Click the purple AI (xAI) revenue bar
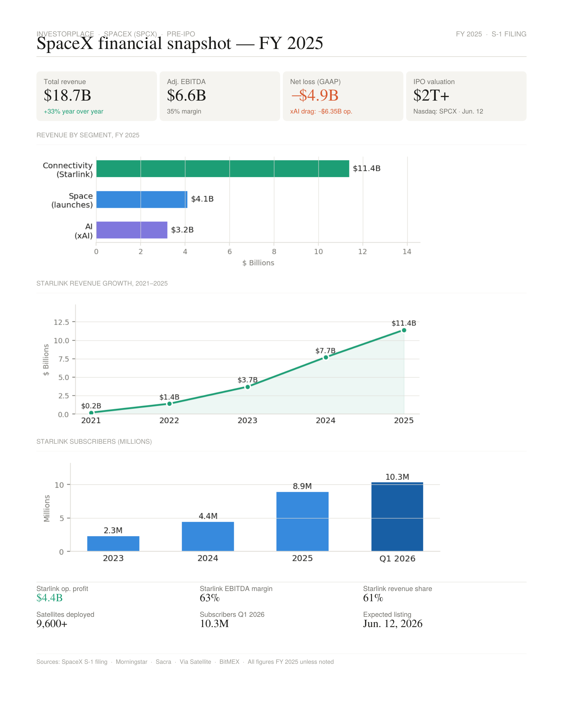Image resolution: width=563 pixels, height=728 pixels. coord(132,230)
